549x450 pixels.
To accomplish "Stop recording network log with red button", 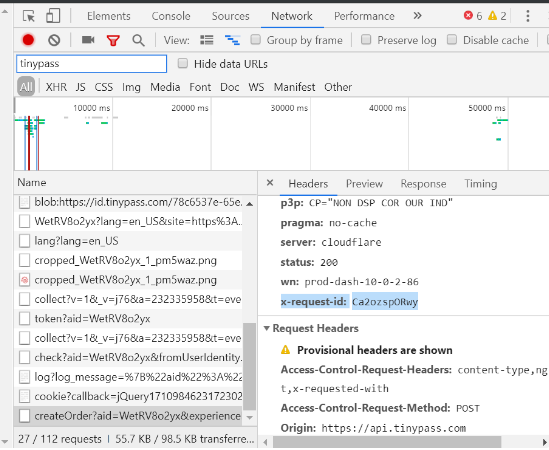I will click(28, 40).
